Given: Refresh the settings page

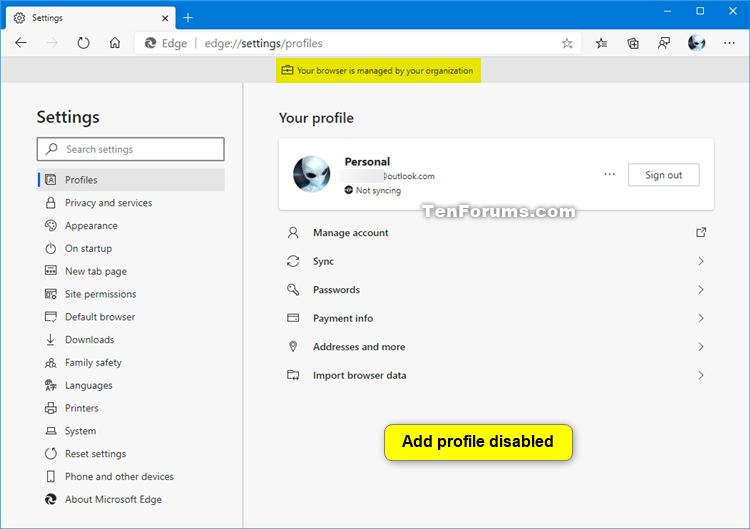Looking at the screenshot, I should pyautogui.click(x=83, y=43).
